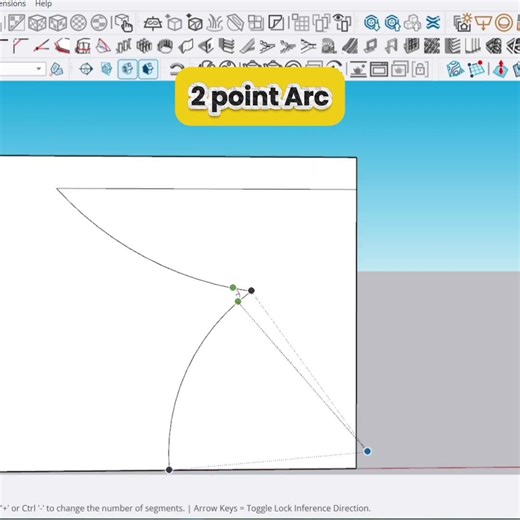This screenshot has height=520, width=520.
Task: Open the frame buffer window icon
Action: pyautogui.click(x=379, y=69)
